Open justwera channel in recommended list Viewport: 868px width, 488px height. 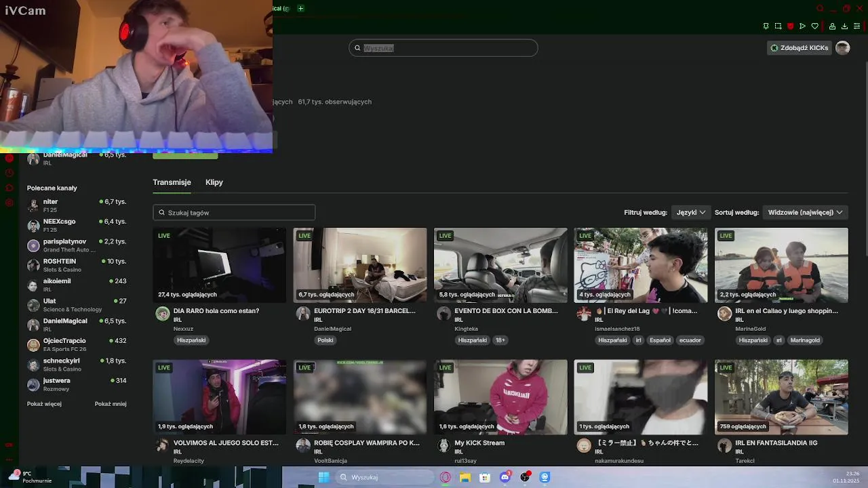(x=77, y=384)
